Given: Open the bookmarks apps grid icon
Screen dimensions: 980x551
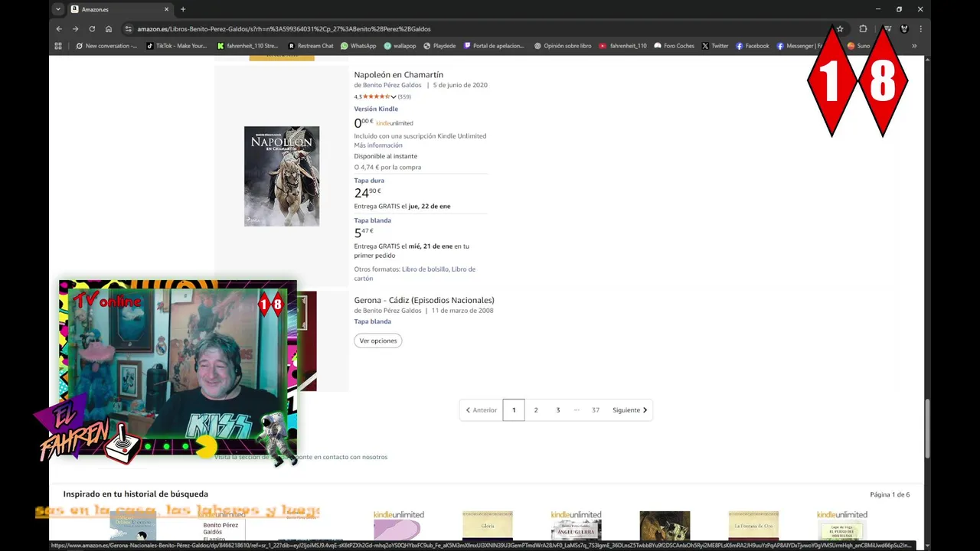Looking at the screenshot, I should tap(58, 46).
